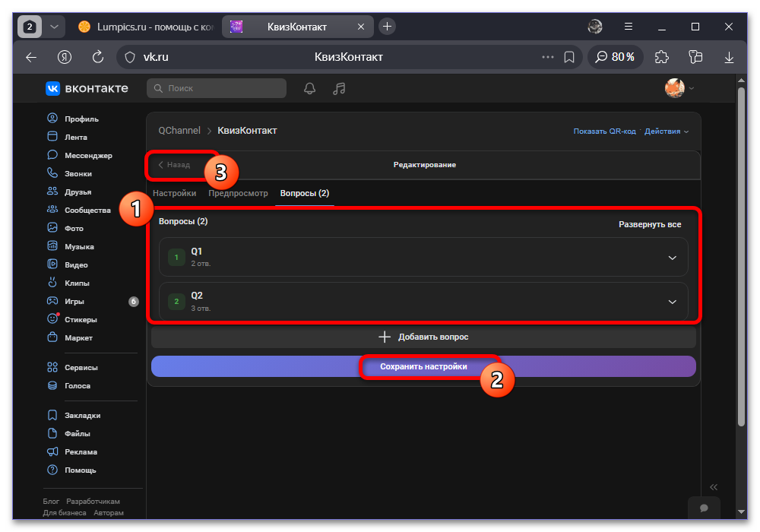Open Стикеры section
Image resolution: width=760 pixels, height=532 pixels.
pyautogui.click(x=72, y=319)
